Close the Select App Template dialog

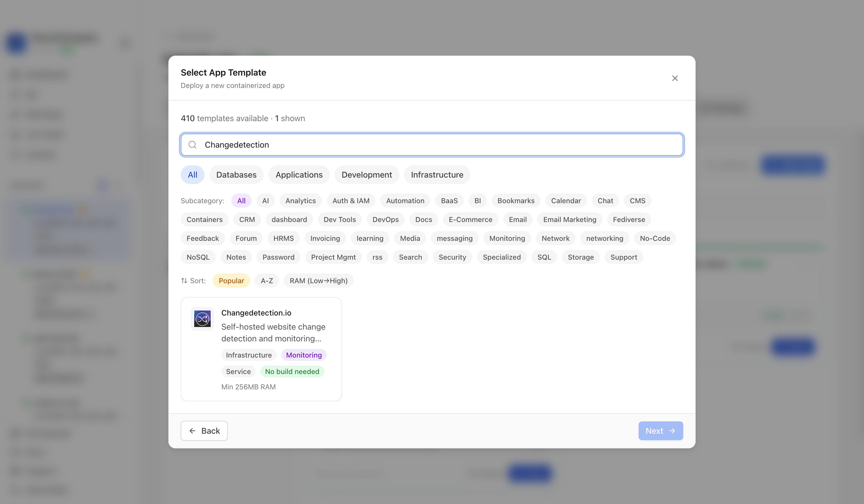pyautogui.click(x=675, y=78)
